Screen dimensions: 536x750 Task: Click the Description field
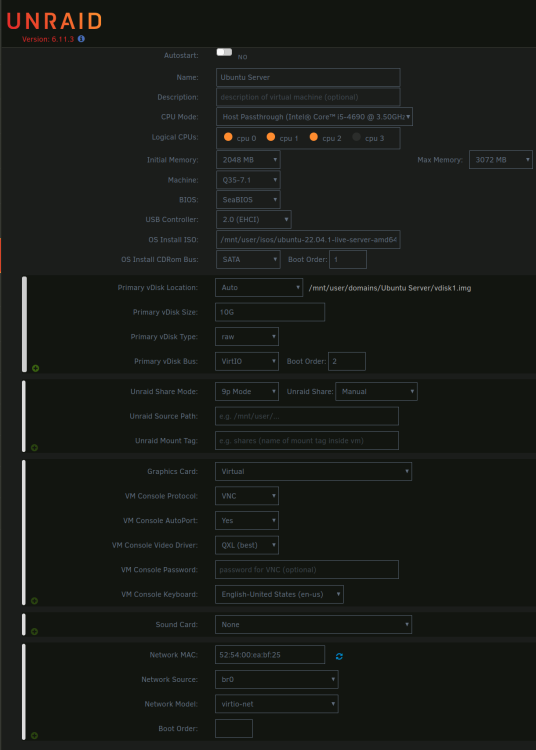[308, 97]
